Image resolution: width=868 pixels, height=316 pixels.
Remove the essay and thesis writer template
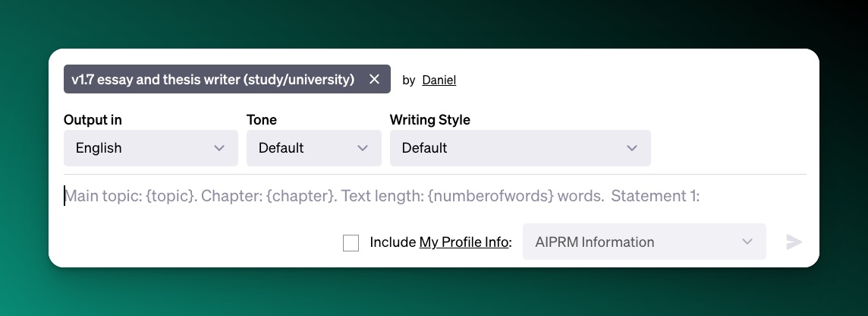[x=374, y=80]
